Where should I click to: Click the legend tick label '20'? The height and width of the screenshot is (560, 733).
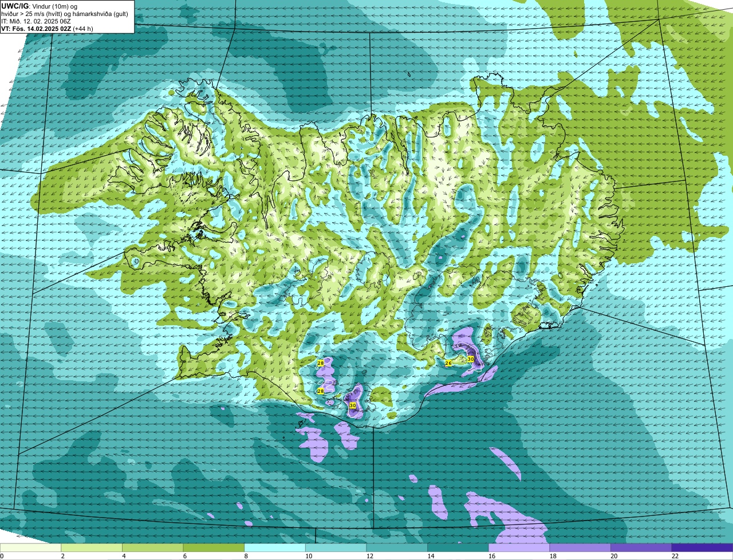point(614,556)
